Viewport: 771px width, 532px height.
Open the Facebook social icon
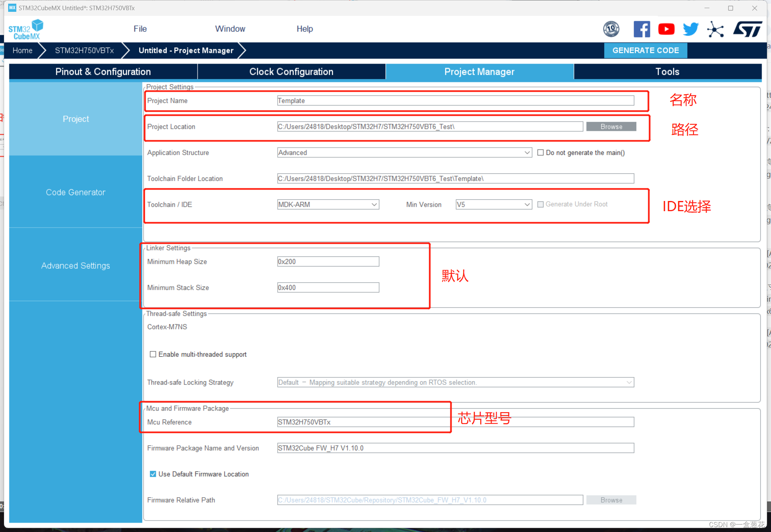click(642, 29)
